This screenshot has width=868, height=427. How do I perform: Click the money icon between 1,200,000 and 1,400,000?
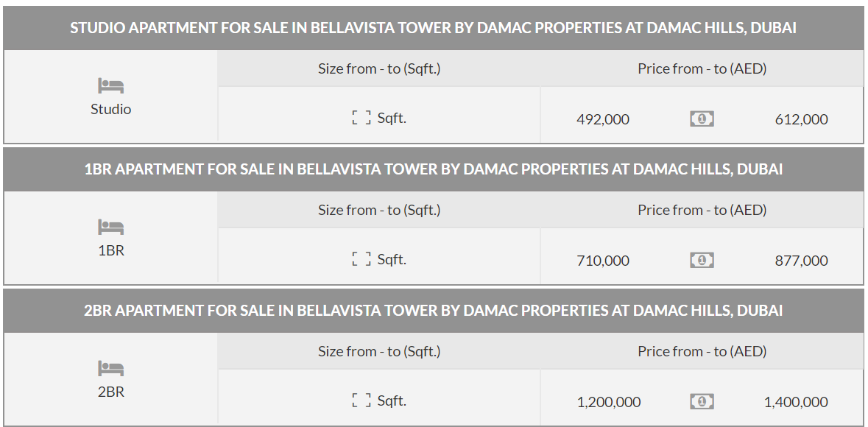pyautogui.click(x=702, y=401)
